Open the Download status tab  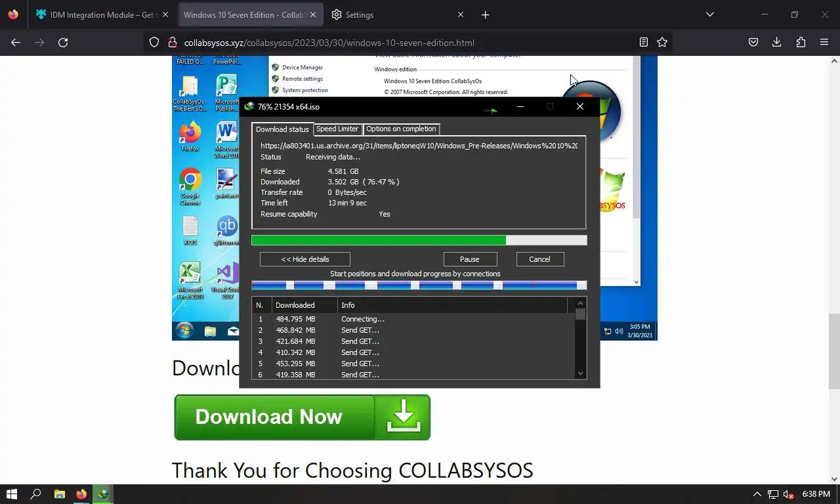pyautogui.click(x=282, y=129)
